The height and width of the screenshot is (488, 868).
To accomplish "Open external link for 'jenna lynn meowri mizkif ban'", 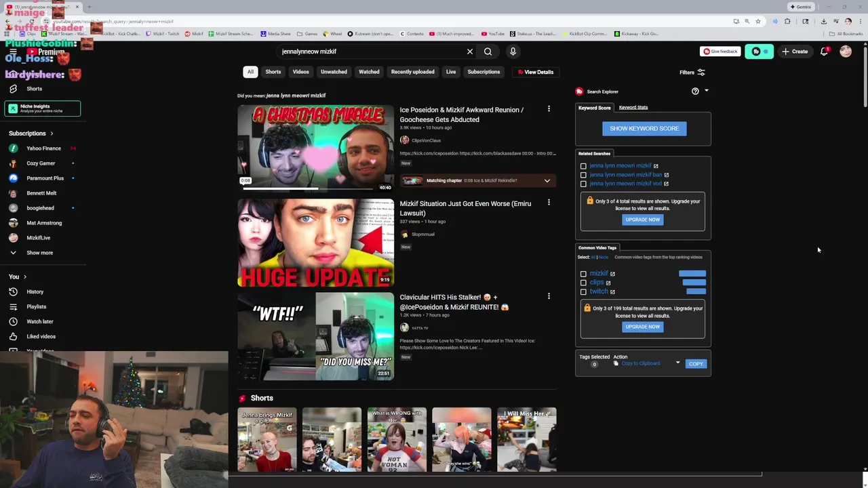I will coord(667,175).
